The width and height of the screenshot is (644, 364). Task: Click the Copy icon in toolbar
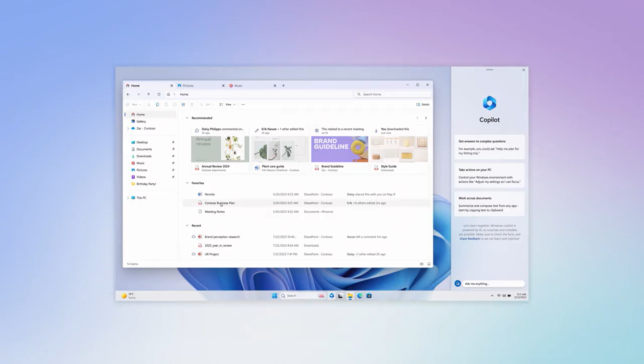pos(157,104)
